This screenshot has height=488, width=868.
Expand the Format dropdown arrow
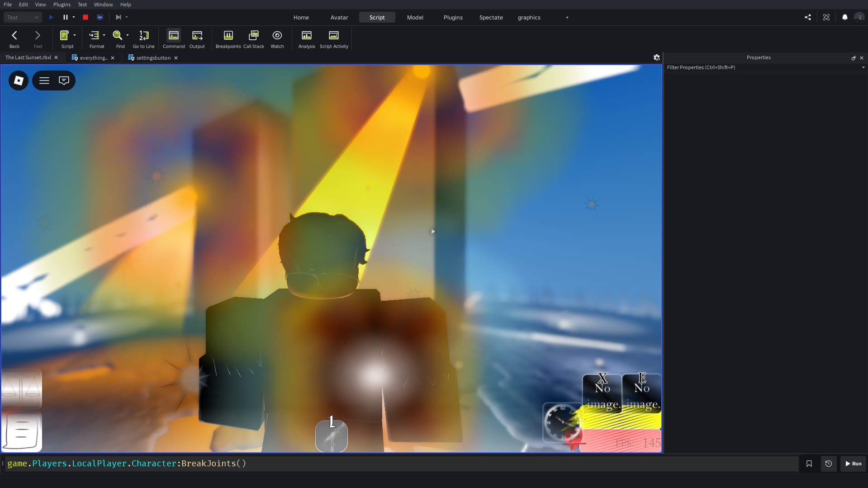point(104,35)
